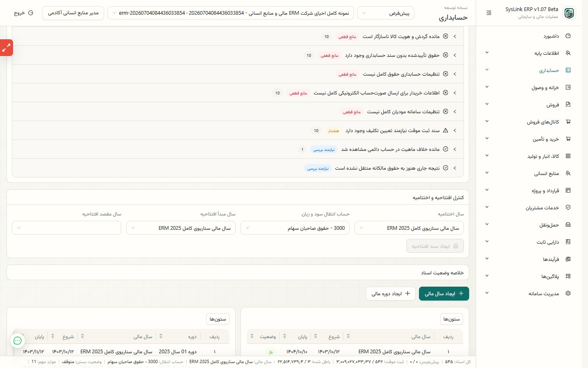Click the ایجاد سند افتتاحیه button

pyautogui.click(x=435, y=246)
